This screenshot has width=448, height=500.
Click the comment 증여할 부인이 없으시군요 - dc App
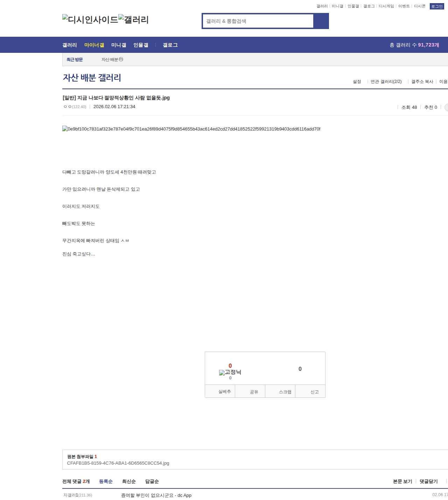click(x=156, y=495)
